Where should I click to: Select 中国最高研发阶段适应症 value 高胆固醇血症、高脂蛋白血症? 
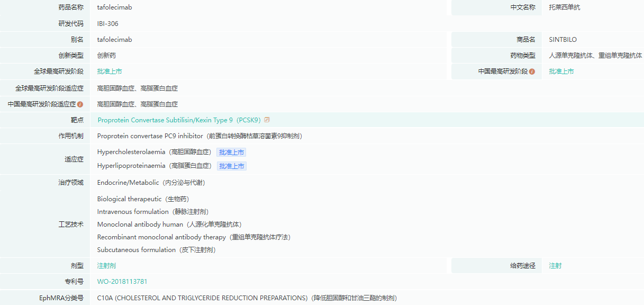coord(138,104)
